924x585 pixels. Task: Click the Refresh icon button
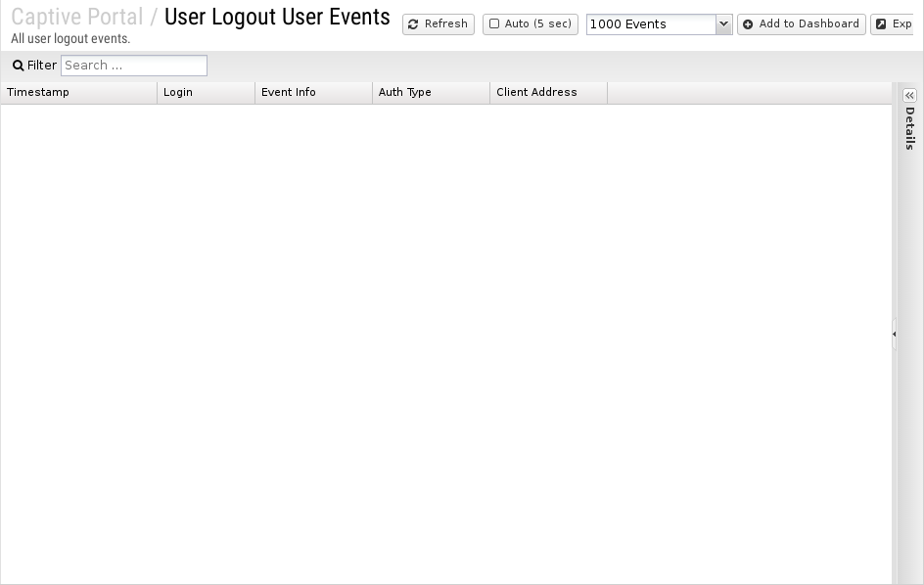tap(413, 24)
